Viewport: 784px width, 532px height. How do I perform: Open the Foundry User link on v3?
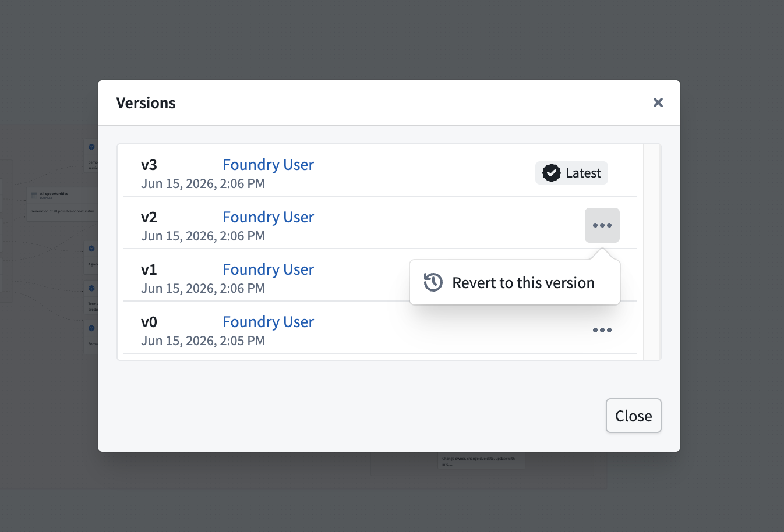tap(268, 165)
